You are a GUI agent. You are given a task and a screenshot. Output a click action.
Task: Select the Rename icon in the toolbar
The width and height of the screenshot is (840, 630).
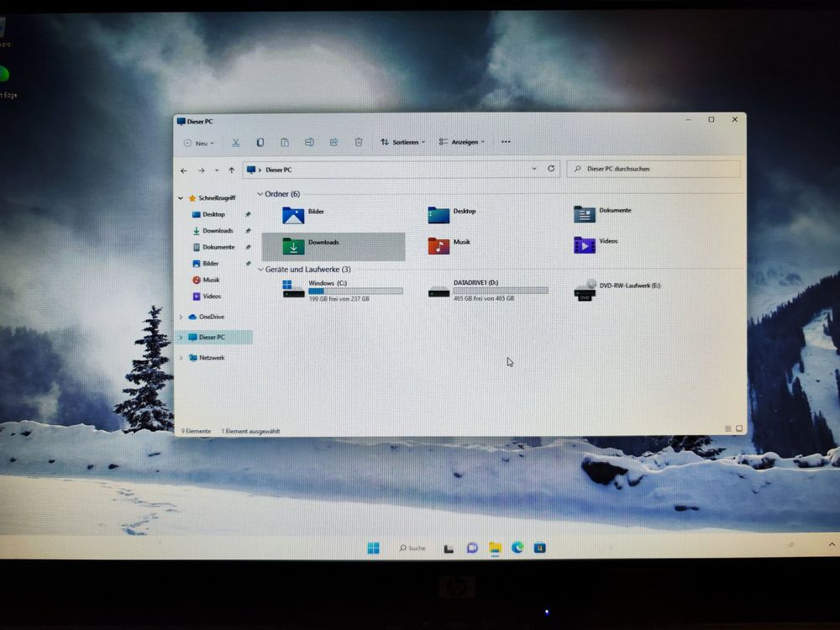(x=309, y=142)
